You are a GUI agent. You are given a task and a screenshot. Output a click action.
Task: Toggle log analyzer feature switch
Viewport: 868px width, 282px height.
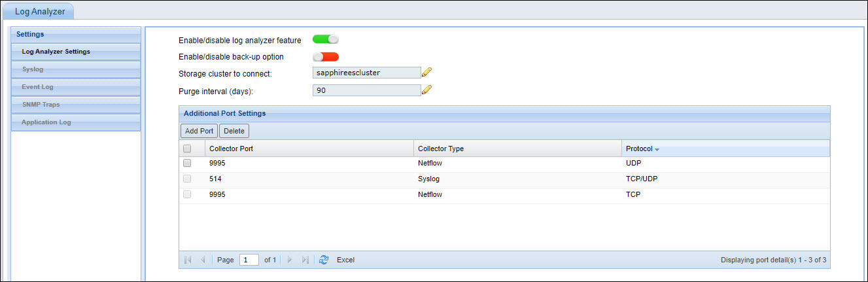pyautogui.click(x=326, y=40)
